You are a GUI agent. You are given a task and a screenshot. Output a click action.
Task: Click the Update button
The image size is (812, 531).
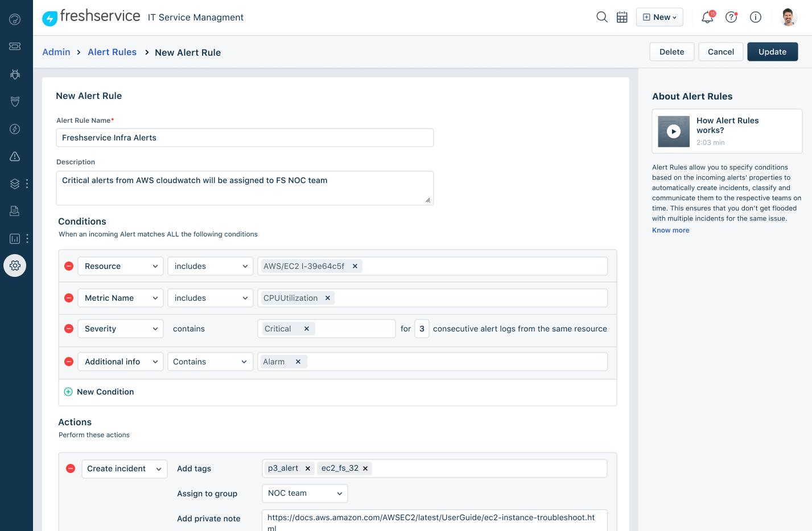click(x=772, y=51)
